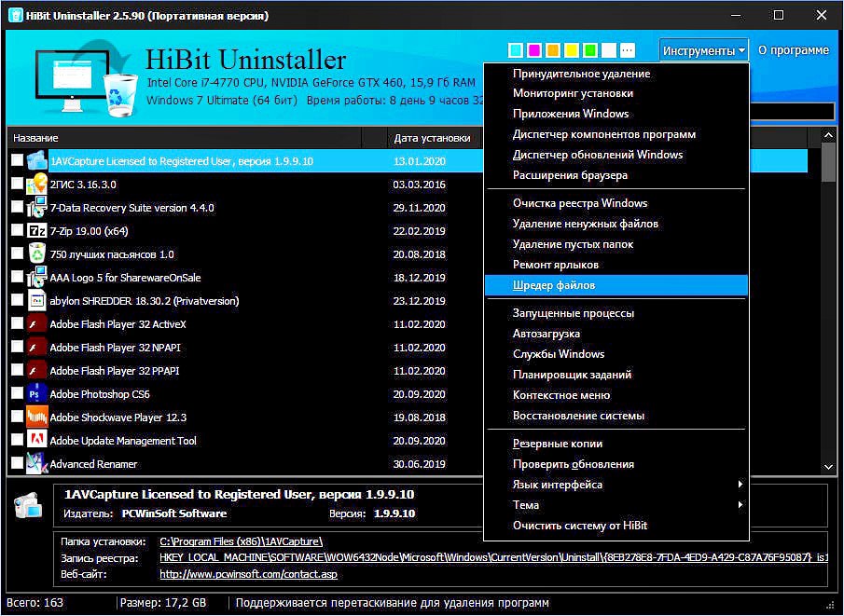Open the C:\Program Files (x86)\1AVCapture\ folder link
Viewport: 844px width, 616px height.
click(x=242, y=541)
